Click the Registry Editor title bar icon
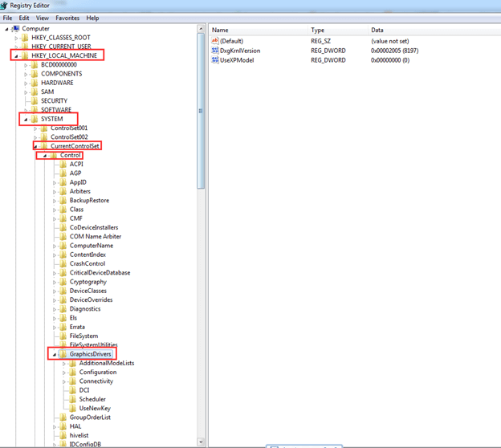 (x=6, y=6)
